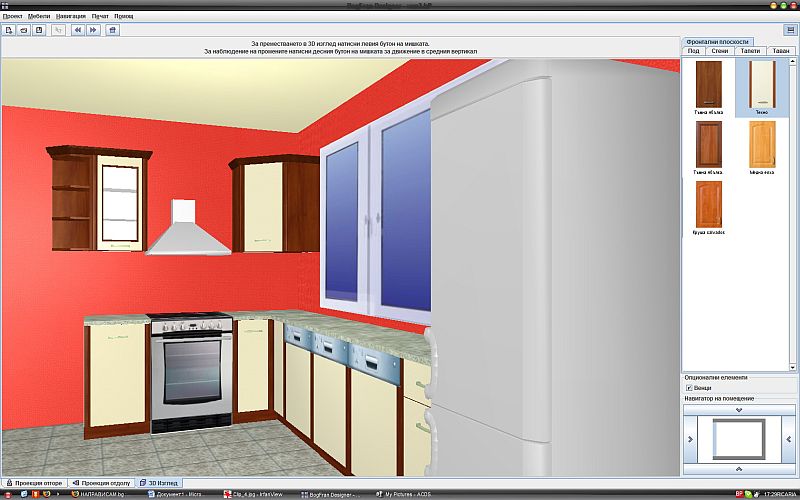Open the BogFran Designer taskbar item

[331, 494]
